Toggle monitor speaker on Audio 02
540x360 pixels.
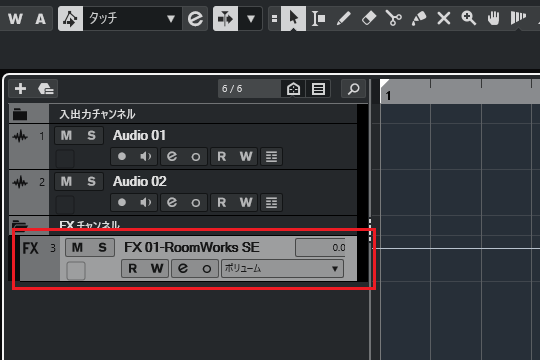tap(146, 202)
